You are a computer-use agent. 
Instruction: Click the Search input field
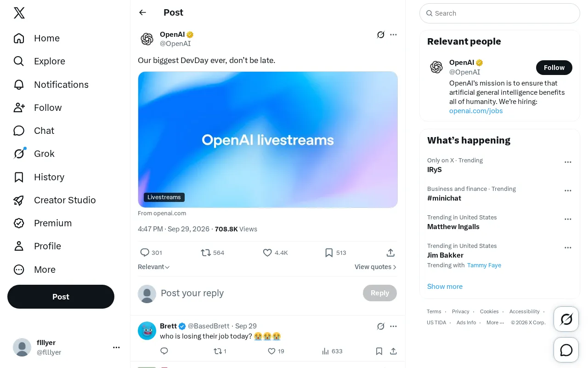pyautogui.click(x=500, y=13)
